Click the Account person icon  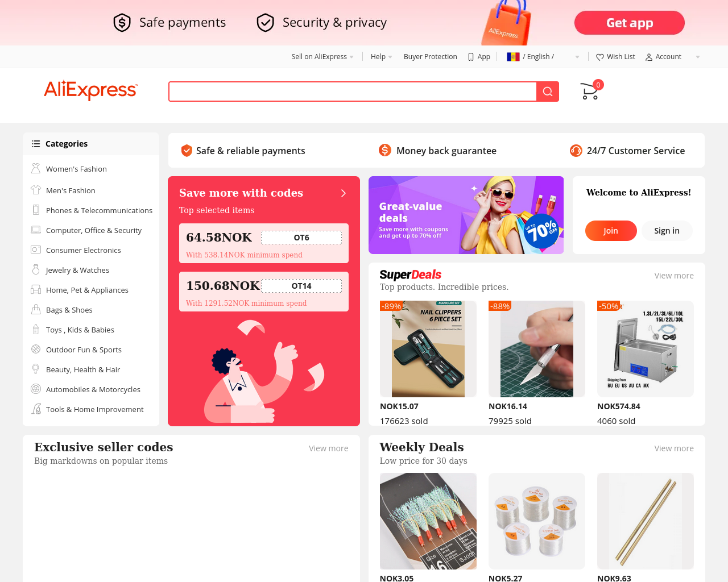click(649, 57)
